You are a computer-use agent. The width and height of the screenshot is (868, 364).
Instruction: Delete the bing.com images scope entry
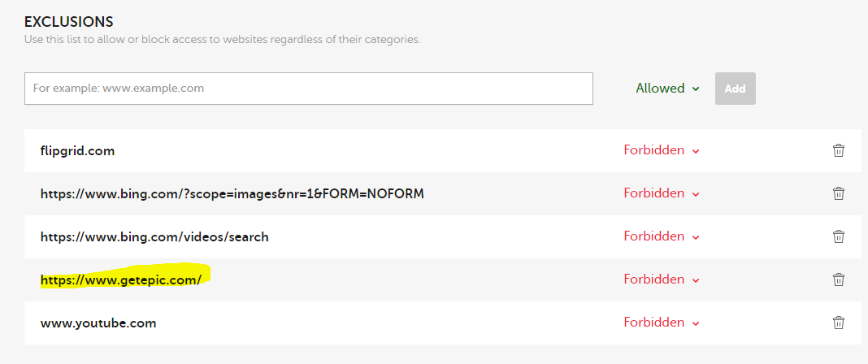tap(839, 193)
